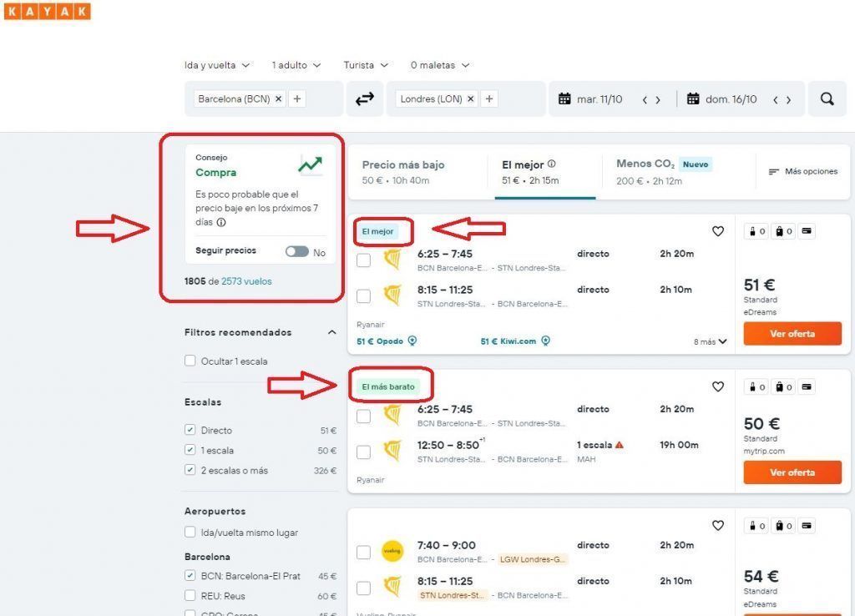855x616 pixels.
Task: Open the 2573 vuelos link
Action: [246, 281]
